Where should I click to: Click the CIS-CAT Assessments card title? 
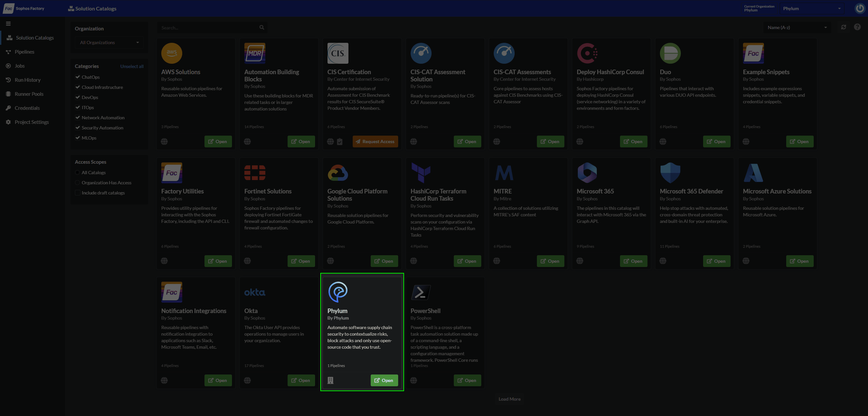(x=522, y=72)
